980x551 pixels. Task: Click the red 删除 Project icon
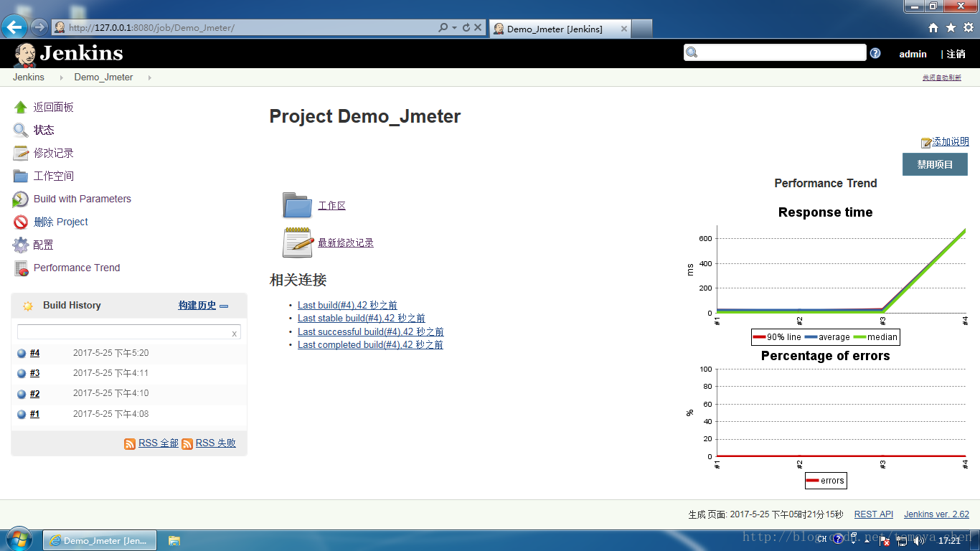[20, 222]
